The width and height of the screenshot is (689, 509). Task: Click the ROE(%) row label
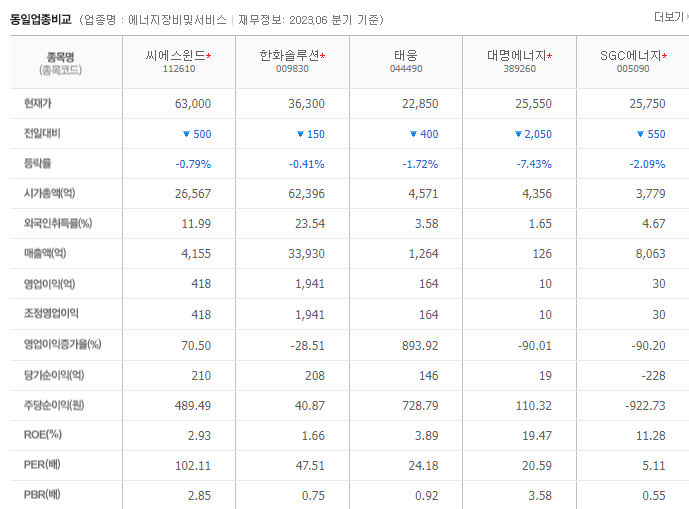(x=43, y=435)
